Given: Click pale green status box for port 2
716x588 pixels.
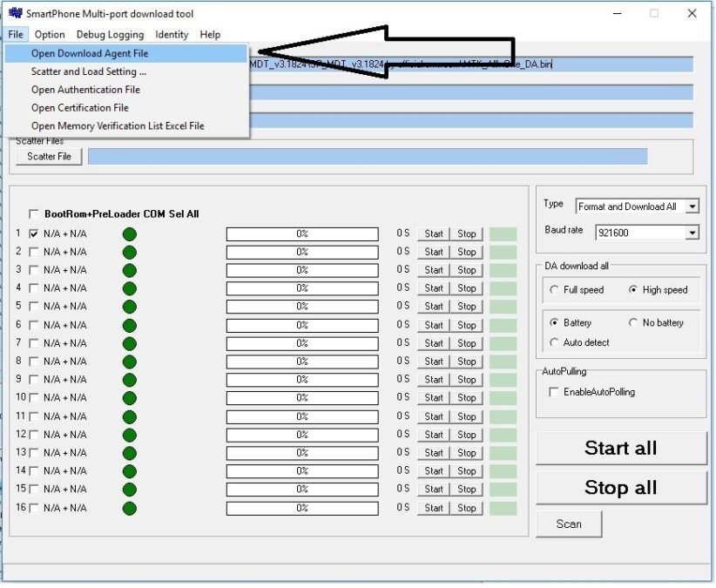Looking at the screenshot, I should [x=503, y=253].
